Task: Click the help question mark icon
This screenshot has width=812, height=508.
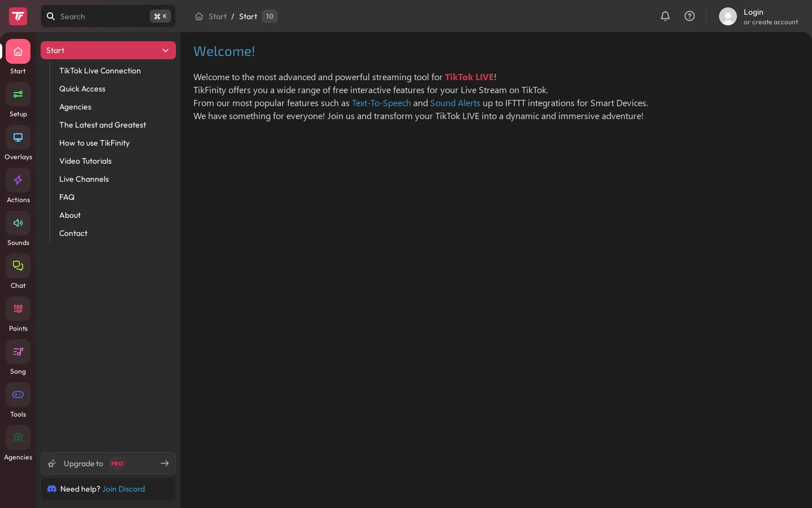Action: (690, 16)
